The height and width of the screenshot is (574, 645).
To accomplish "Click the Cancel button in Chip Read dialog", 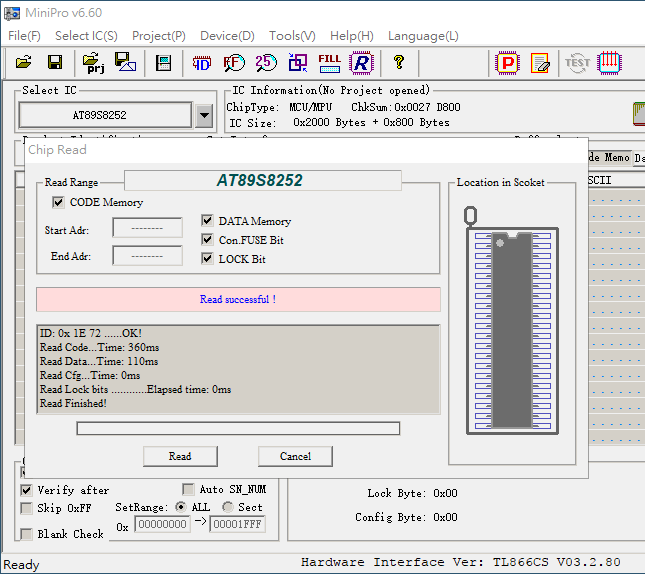I will click(x=295, y=456).
